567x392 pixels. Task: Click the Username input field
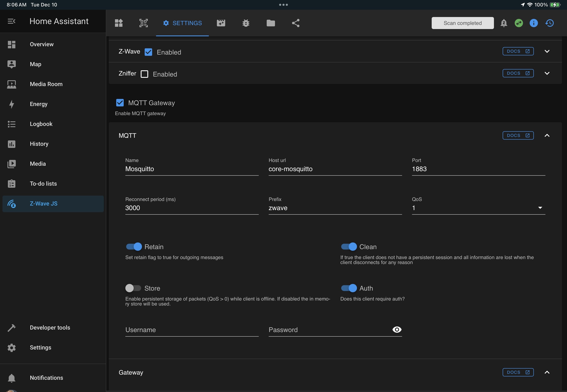[x=192, y=330]
